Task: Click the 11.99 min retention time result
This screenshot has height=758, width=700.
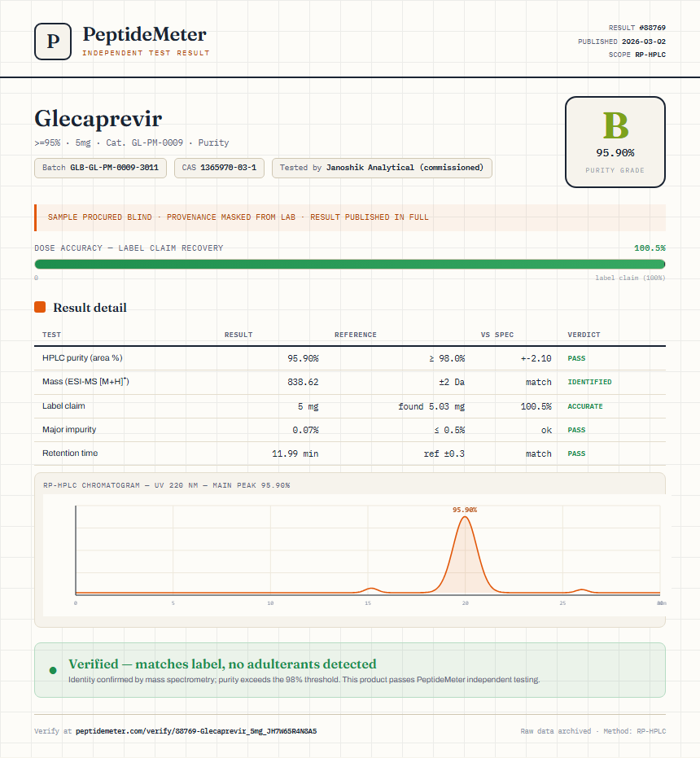Action: pos(295,453)
